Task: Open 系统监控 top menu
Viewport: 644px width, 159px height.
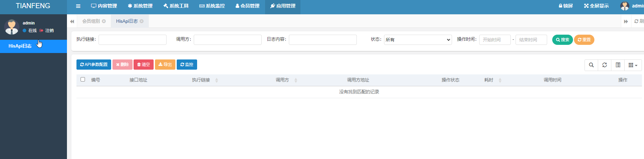Action: tap(212, 6)
